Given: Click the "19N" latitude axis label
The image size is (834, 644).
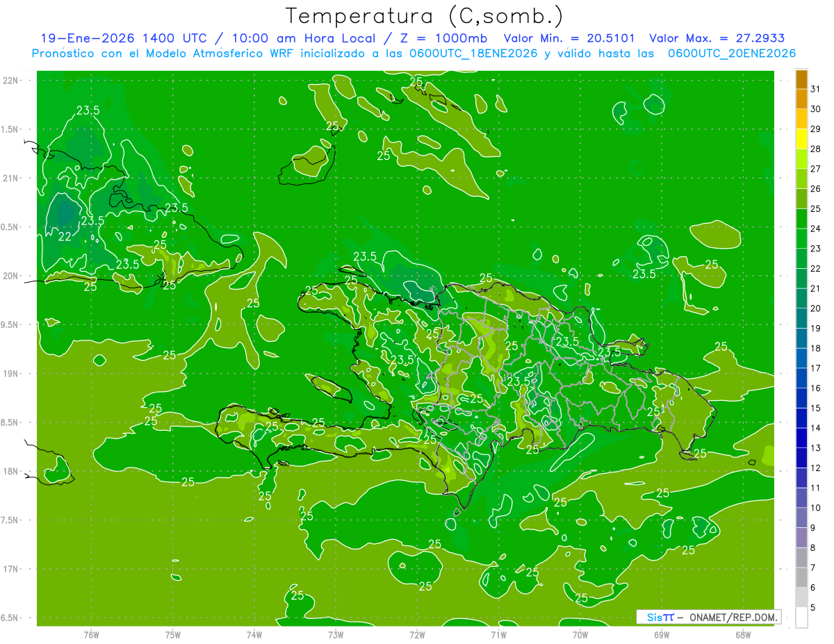Looking at the screenshot, I should [10, 374].
